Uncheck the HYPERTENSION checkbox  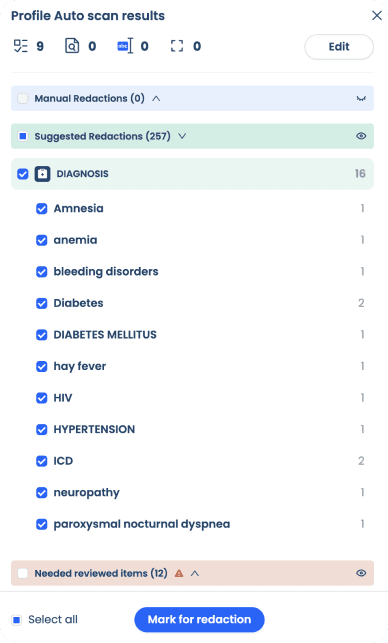42,429
